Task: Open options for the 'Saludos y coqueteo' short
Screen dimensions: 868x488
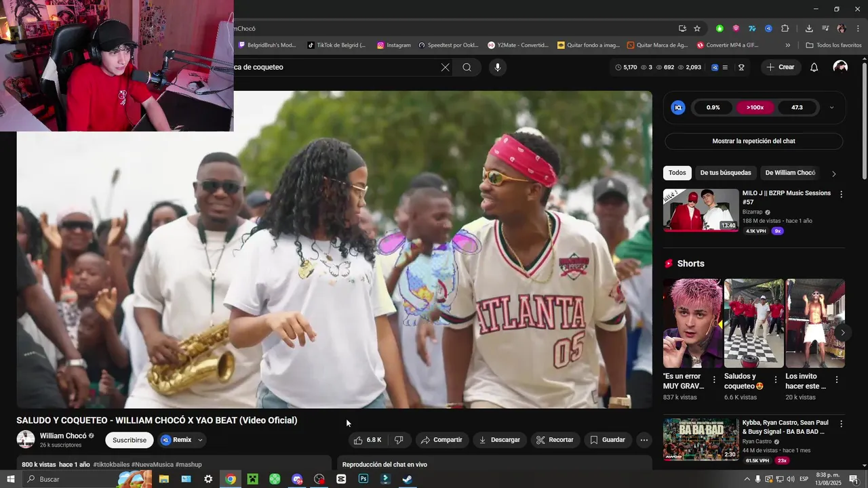Action: tap(775, 380)
